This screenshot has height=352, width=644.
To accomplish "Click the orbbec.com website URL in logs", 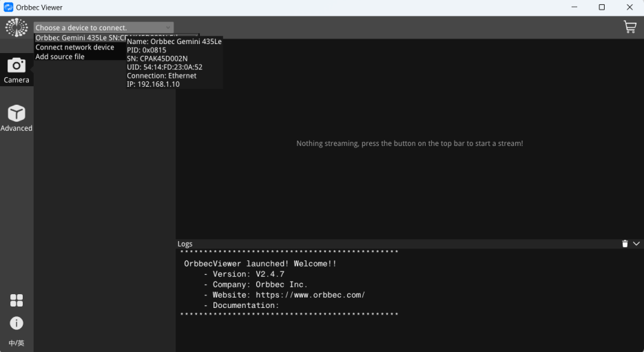I will [x=310, y=295].
